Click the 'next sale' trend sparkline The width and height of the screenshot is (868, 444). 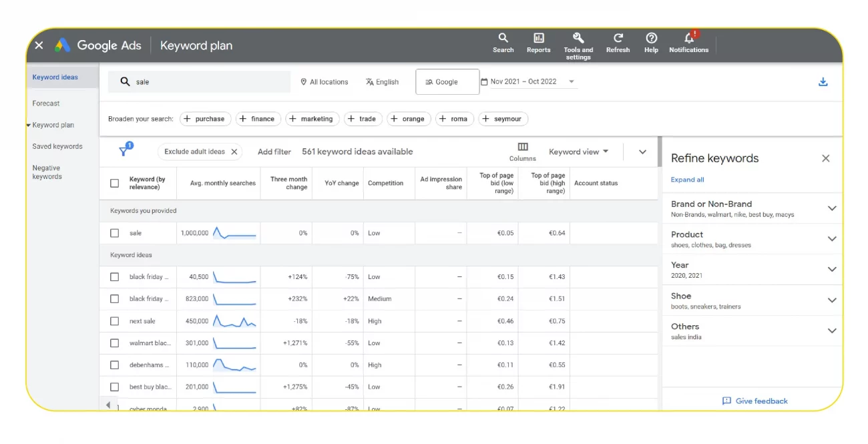(234, 321)
